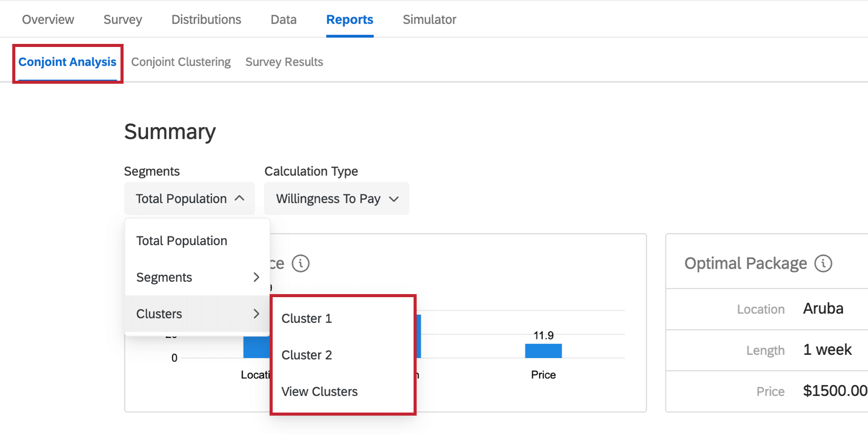Click the Reports tab
Viewport: 868px width, 434px height.
[350, 19]
